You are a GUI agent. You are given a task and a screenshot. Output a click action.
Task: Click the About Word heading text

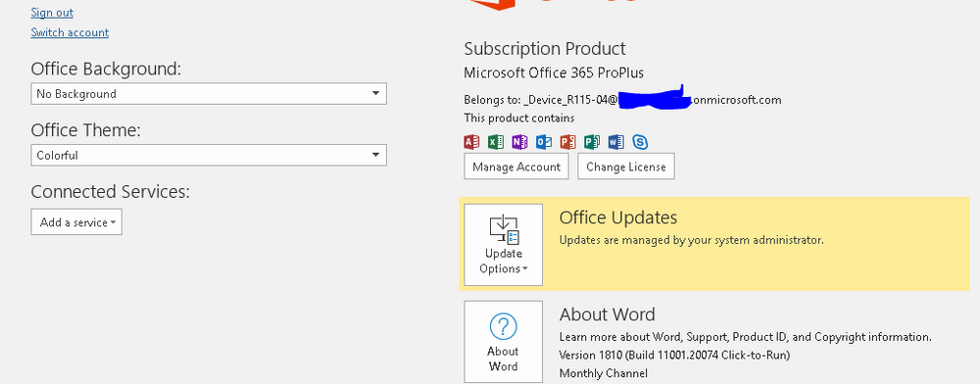pyautogui.click(x=607, y=314)
